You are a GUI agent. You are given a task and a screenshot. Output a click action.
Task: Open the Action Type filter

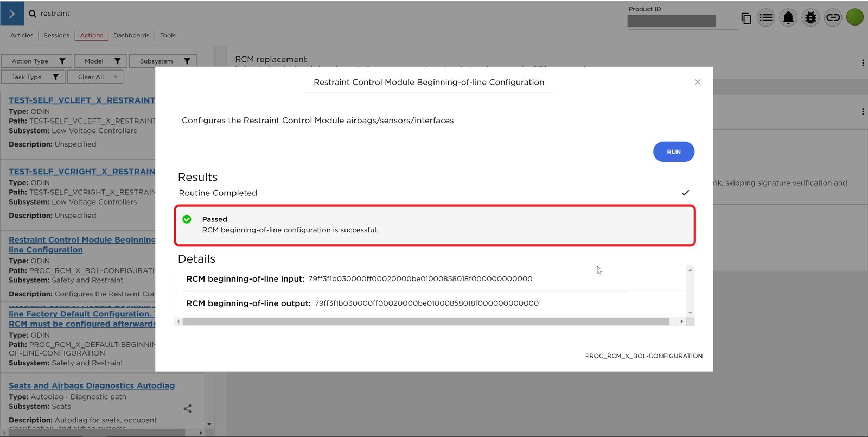point(36,61)
